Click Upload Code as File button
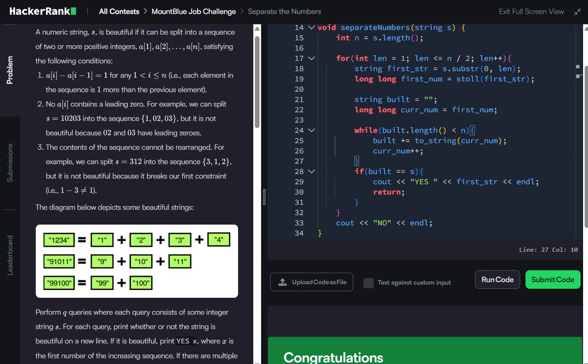The width and height of the screenshot is (588, 364). click(x=312, y=282)
